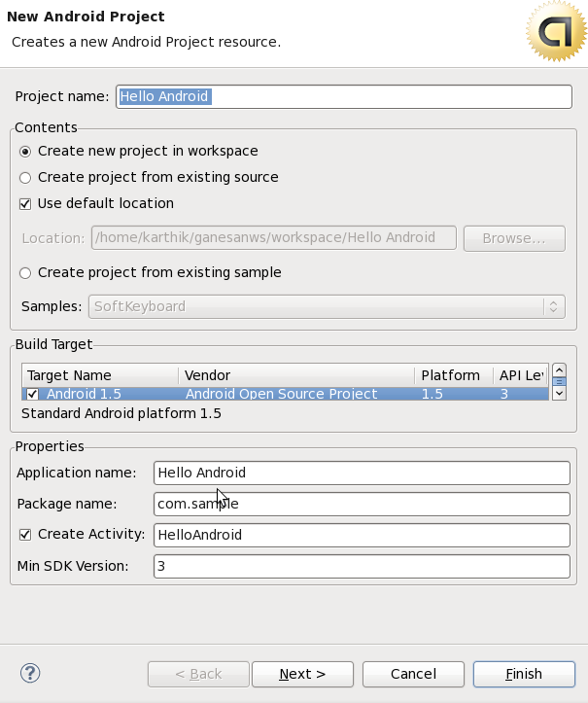
Task: Click the help question mark icon
Action: (30, 674)
